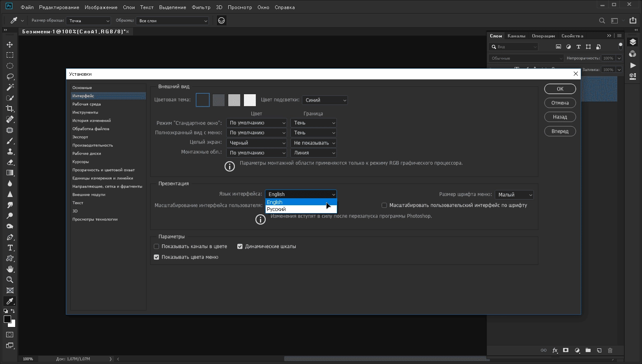This screenshot has width=642, height=364.
Task: Click the share icon at top right
Action: (x=633, y=21)
